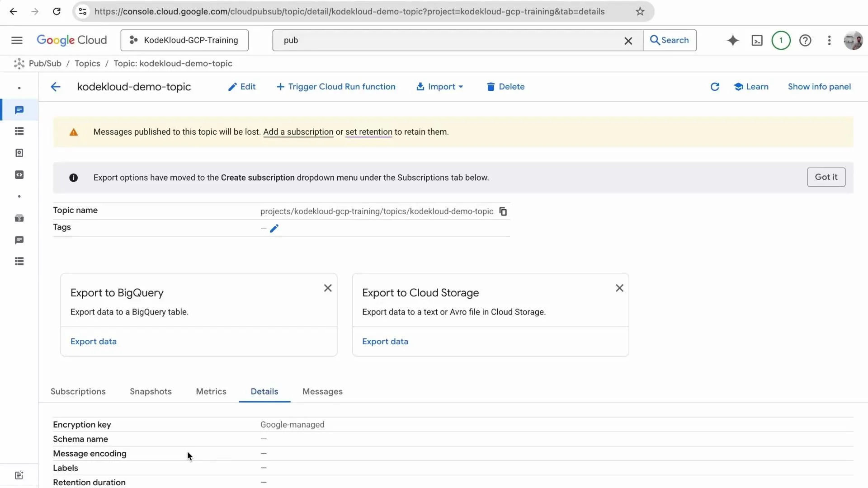The height and width of the screenshot is (488, 868).
Task: Go to Google Cloud home logo
Action: [x=71, y=40]
